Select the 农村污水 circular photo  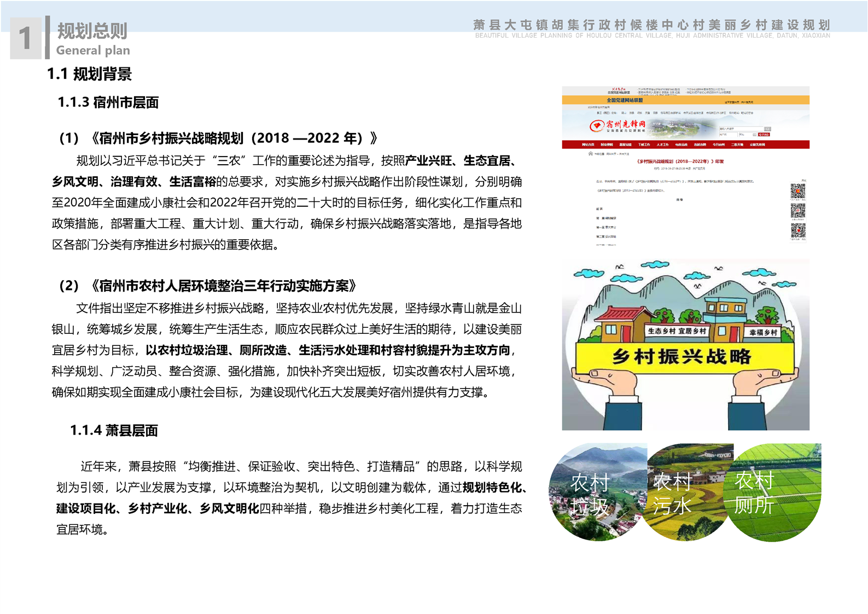click(684, 493)
